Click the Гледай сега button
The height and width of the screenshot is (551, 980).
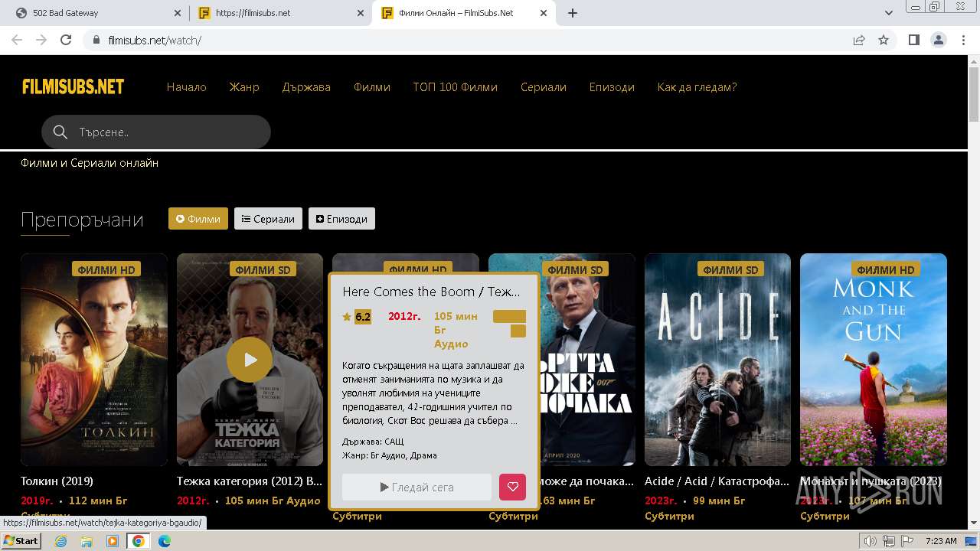[x=417, y=487]
